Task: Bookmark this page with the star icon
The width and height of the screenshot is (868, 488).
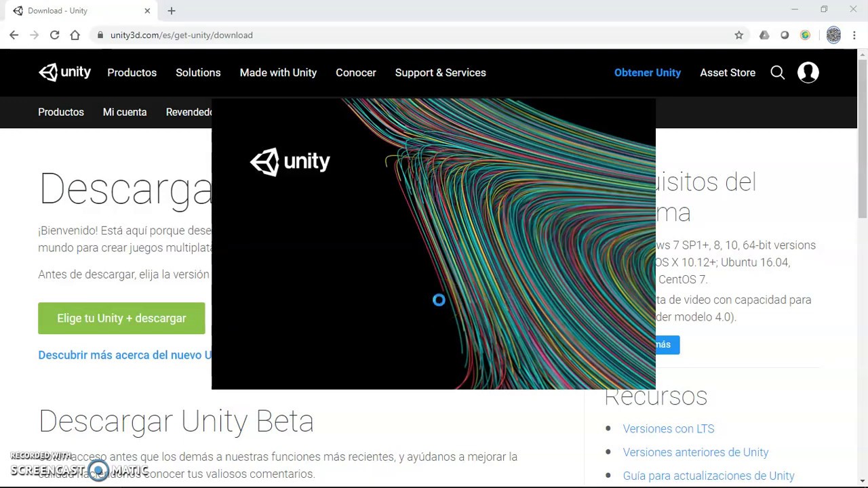Action: (739, 35)
